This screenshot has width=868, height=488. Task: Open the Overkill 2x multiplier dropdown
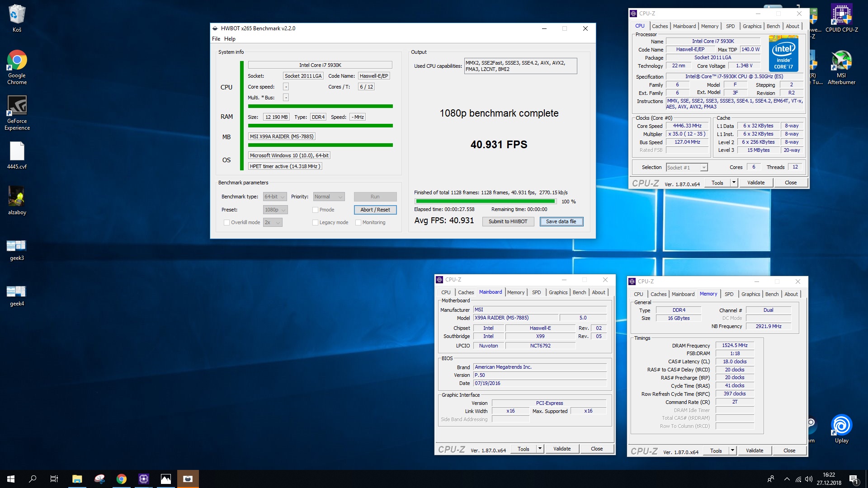pyautogui.click(x=273, y=222)
